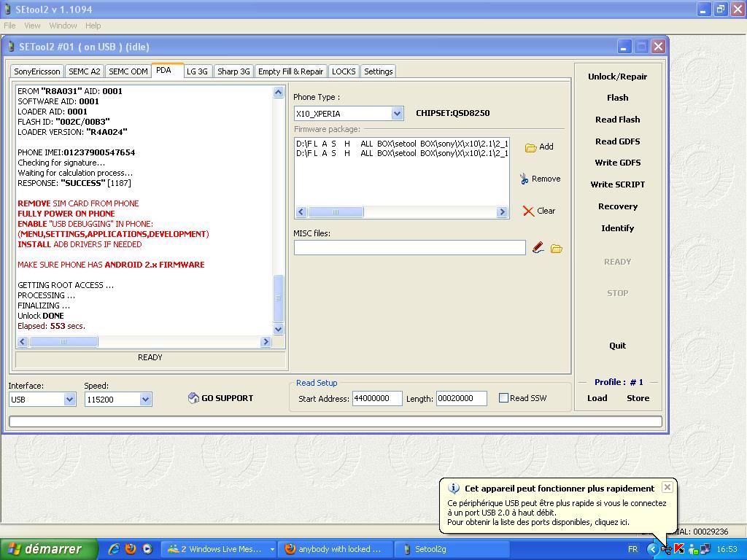Screen dimensions: 747x560
Task: Click the log horizontal scrollbar thumb
Action: tap(63, 341)
